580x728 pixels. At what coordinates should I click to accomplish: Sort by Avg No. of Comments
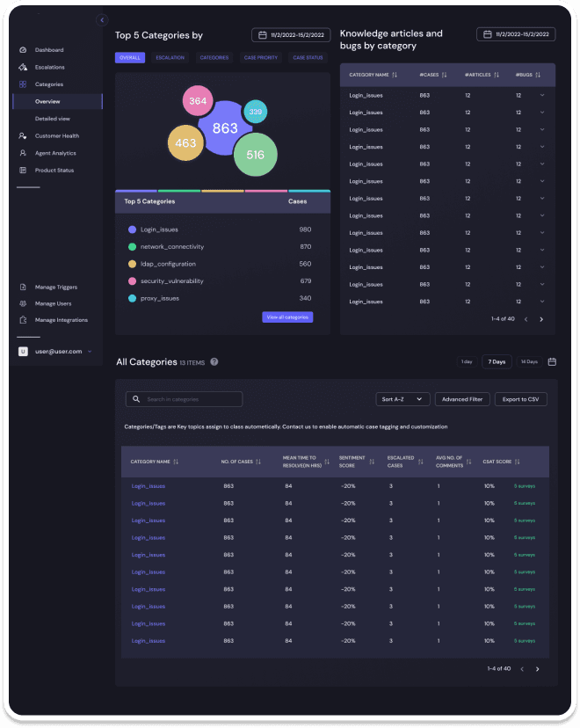tap(468, 462)
